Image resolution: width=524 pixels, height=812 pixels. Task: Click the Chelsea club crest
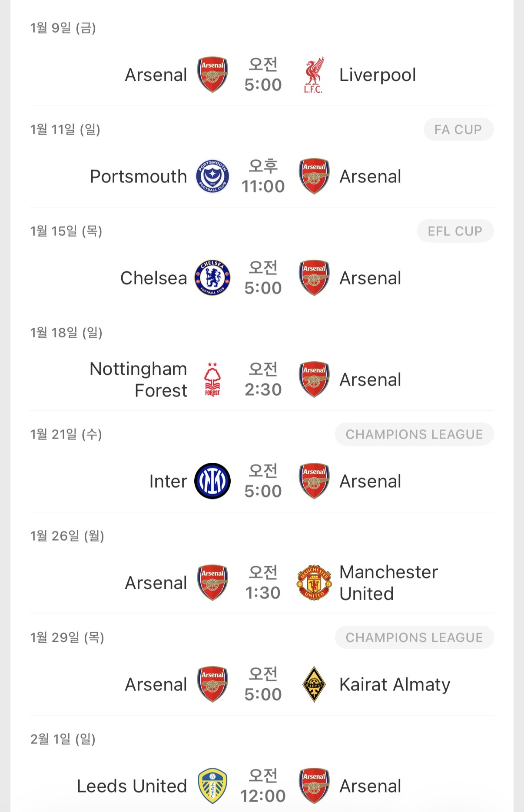[212, 278]
